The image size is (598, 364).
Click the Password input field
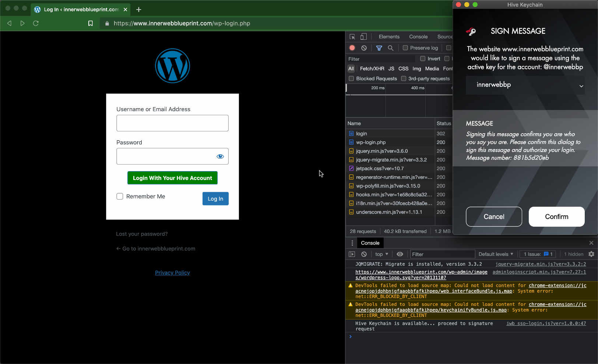(x=172, y=156)
